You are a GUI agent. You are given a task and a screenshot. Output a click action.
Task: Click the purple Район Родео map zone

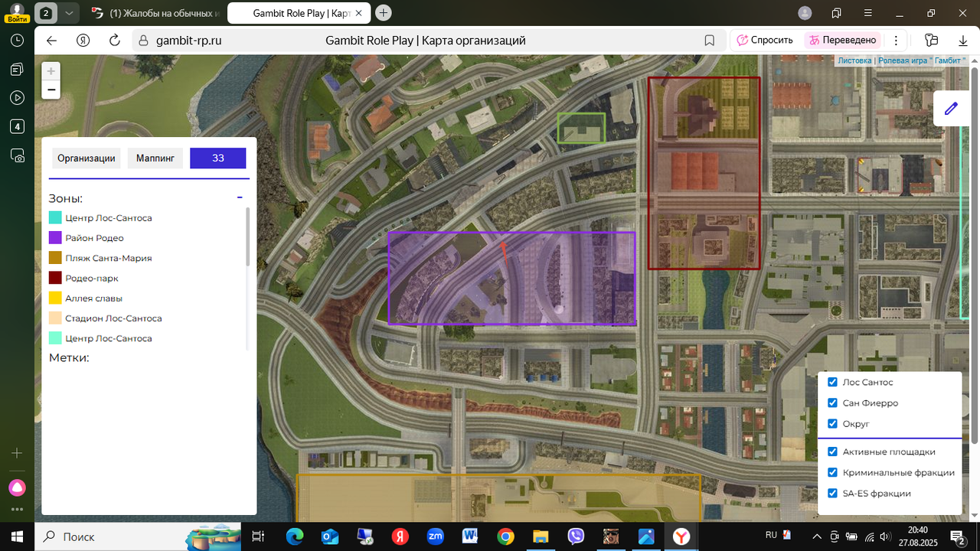point(511,279)
